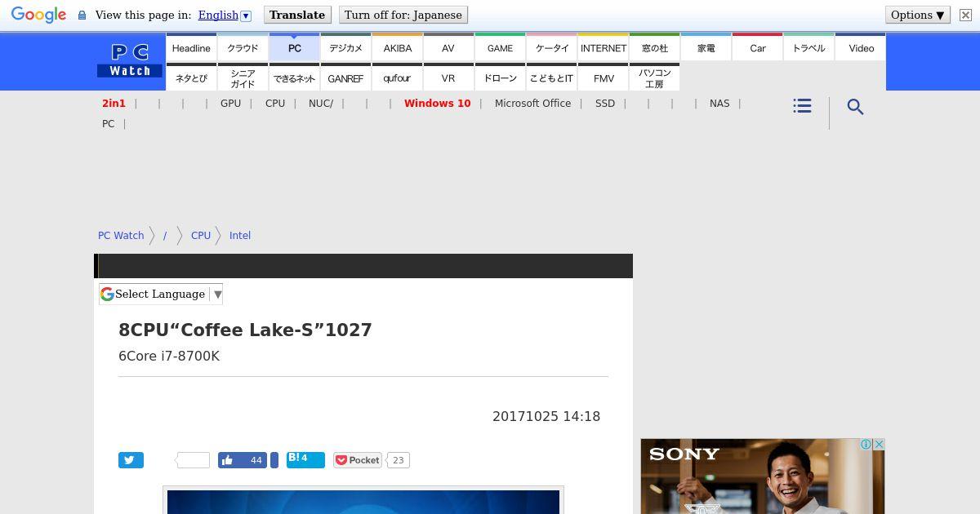Open the English language dropdown
The width and height of the screenshot is (980, 514).
[225, 16]
